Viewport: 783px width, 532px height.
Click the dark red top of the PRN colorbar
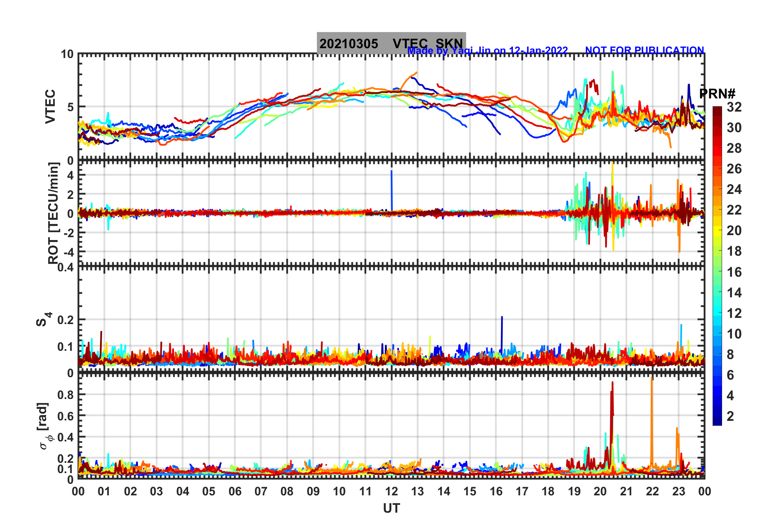coord(717,110)
